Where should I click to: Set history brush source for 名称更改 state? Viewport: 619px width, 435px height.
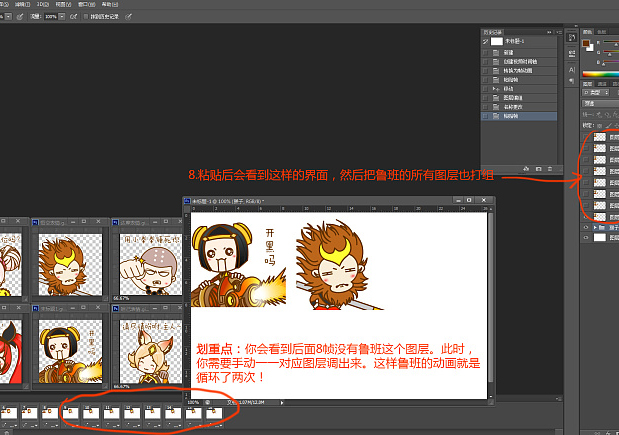[485, 107]
